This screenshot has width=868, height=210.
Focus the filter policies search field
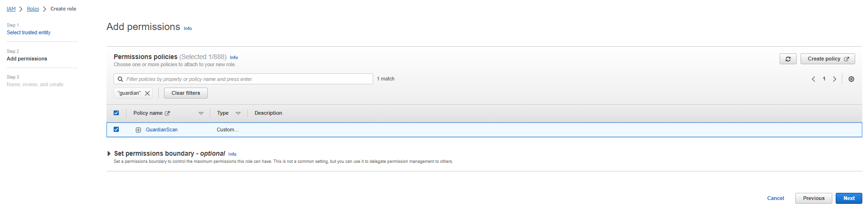point(247,79)
